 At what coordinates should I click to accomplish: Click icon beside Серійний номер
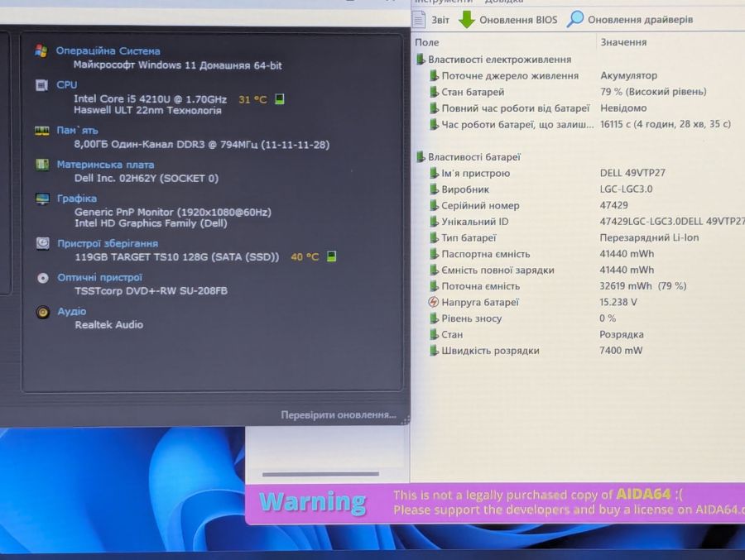[434, 205]
